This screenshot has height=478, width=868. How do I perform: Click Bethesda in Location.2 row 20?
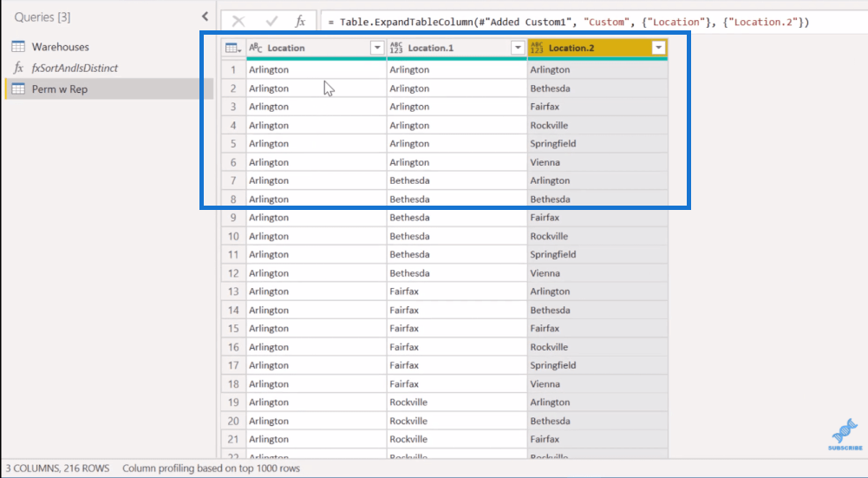[x=550, y=422]
